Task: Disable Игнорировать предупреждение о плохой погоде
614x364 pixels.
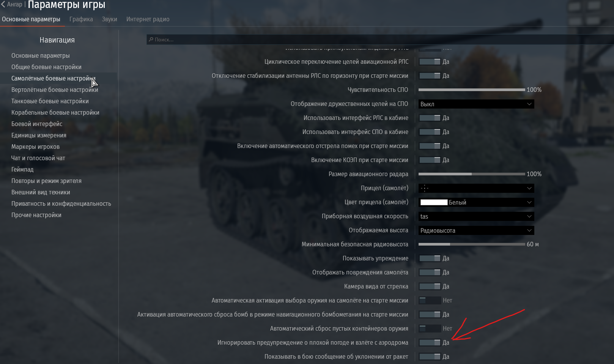Action: 430,343
